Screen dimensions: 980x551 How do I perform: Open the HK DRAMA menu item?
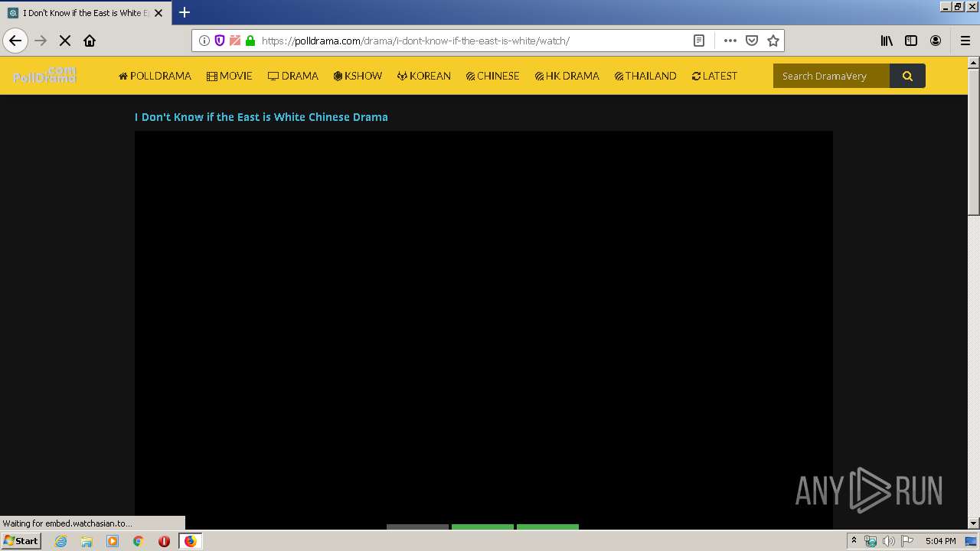click(x=567, y=76)
